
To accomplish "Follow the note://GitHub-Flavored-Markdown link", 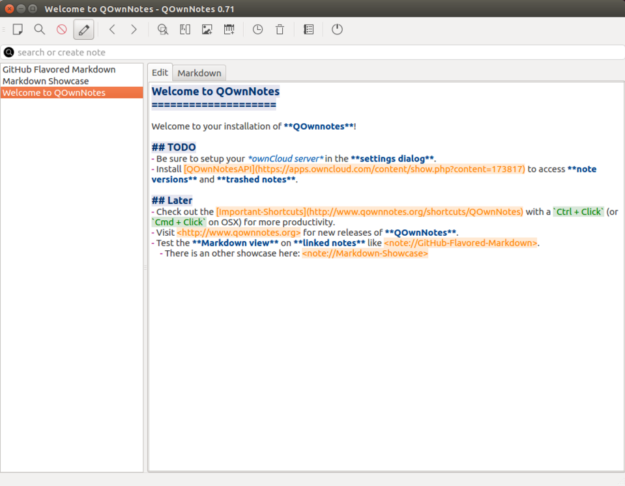I will pyautogui.click(x=460, y=243).
